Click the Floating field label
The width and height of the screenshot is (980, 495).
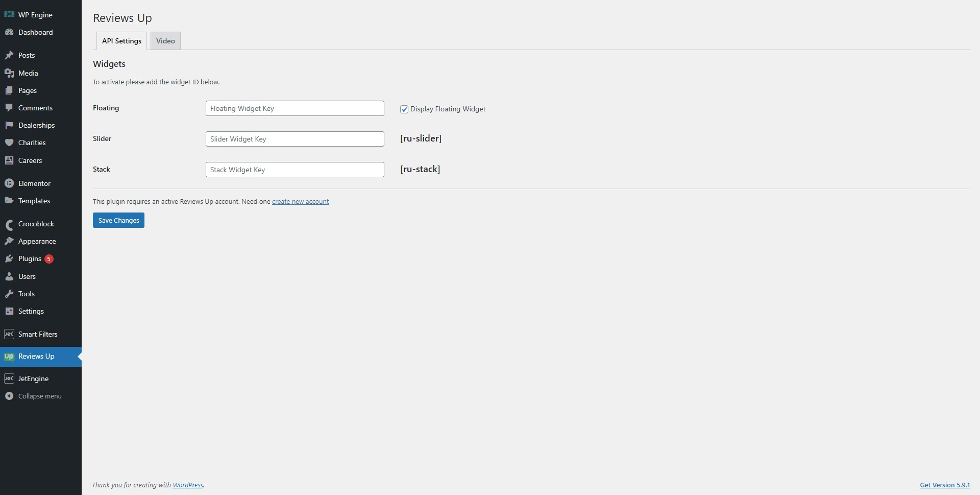[106, 108]
